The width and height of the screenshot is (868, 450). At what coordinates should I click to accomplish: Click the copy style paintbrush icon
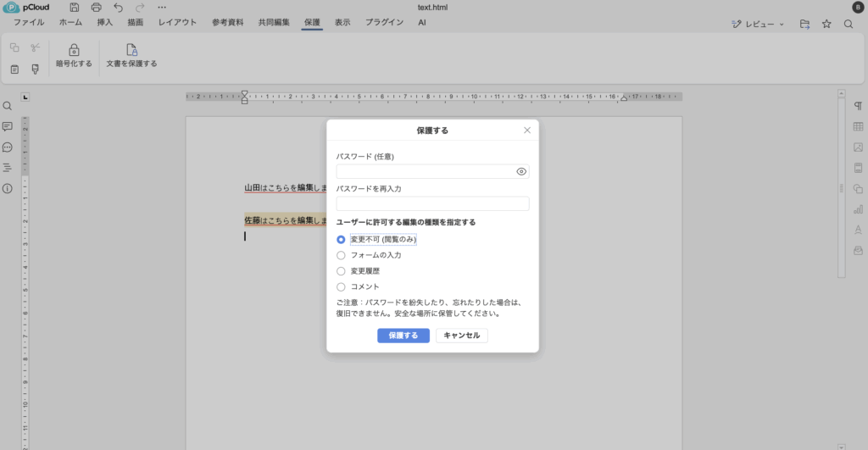coord(36,69)
